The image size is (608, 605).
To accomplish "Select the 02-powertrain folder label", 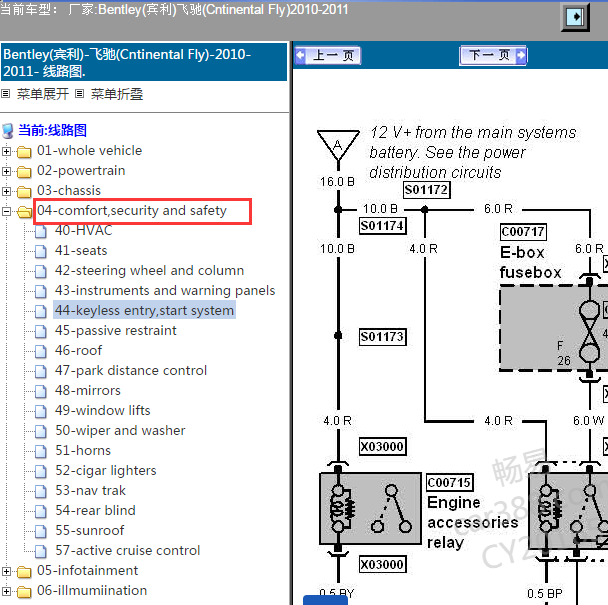I will [81, 171].
